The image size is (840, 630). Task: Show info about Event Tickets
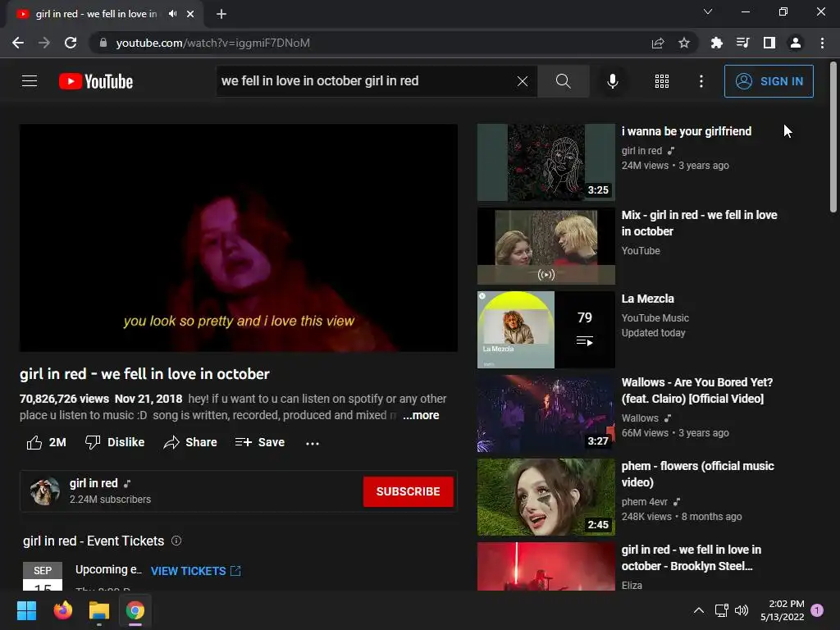(176, 541)
